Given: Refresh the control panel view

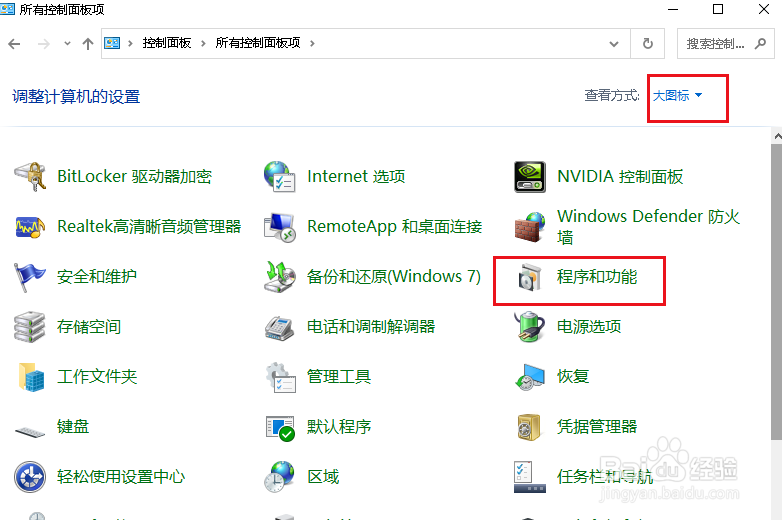Looking at the screenshot, I should 647,44.
